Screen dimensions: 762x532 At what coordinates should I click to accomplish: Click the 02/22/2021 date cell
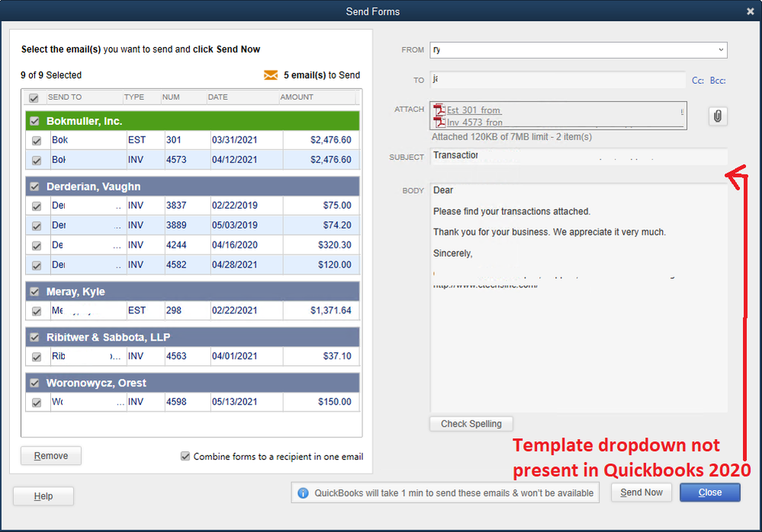point(246,310)
